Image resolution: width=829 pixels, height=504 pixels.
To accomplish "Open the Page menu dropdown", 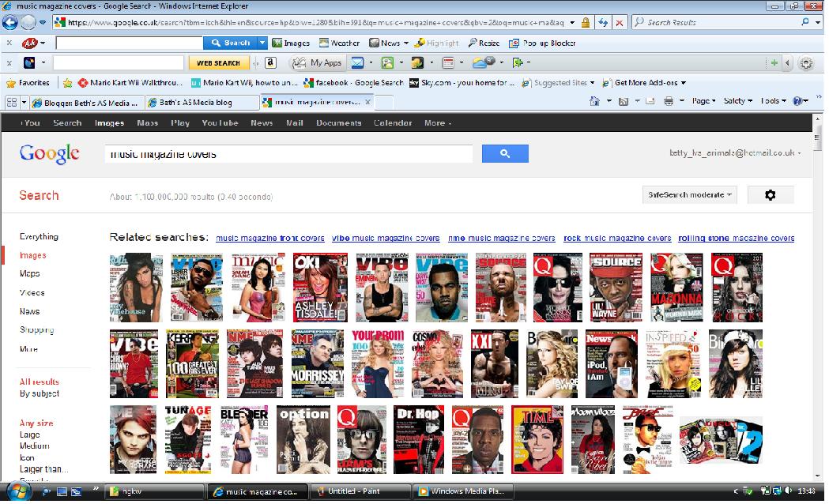I will 703,101.
